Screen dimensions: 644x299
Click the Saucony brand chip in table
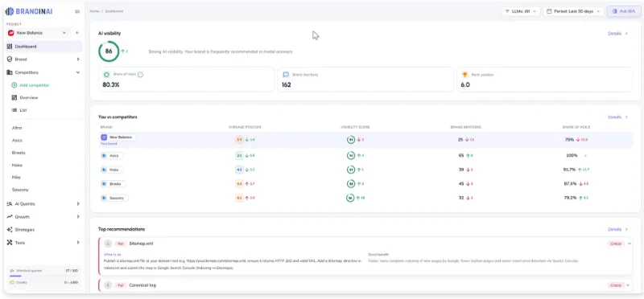tap(114, 198)
